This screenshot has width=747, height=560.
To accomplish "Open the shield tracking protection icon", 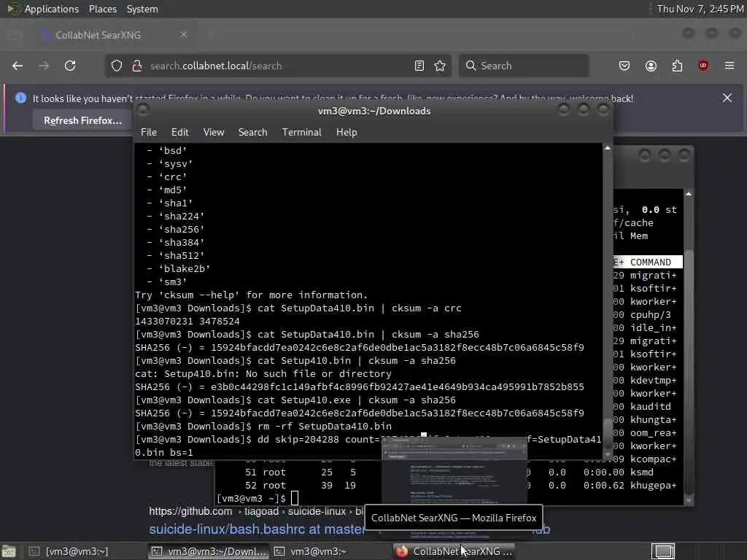I will pos(117,66).
